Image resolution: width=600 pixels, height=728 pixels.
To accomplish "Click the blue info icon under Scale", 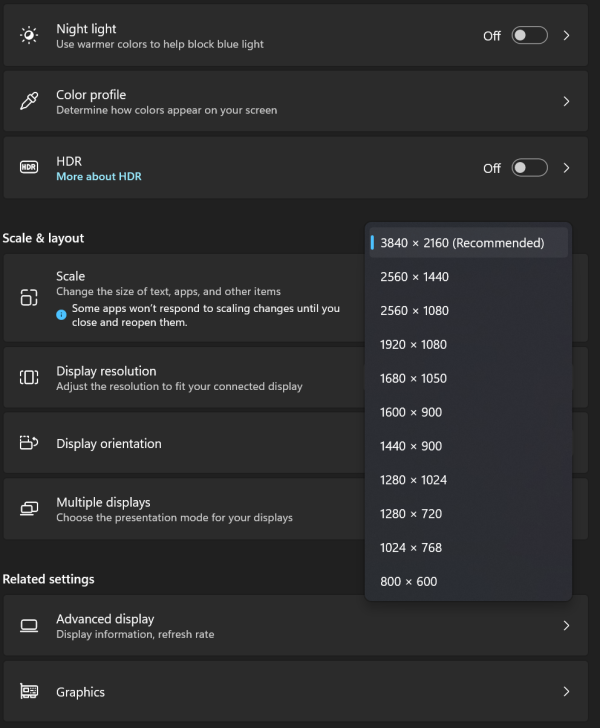I will pos(61,315).
